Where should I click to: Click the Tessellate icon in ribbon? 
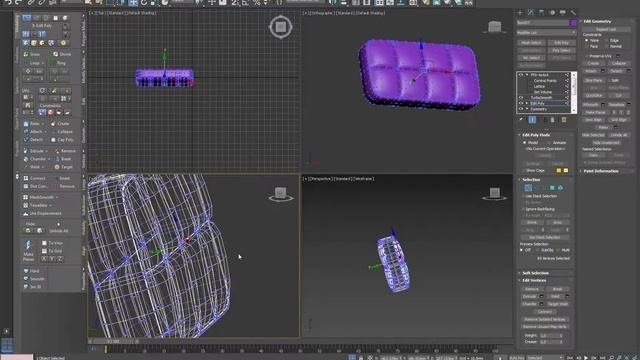[x=26, y=205]
